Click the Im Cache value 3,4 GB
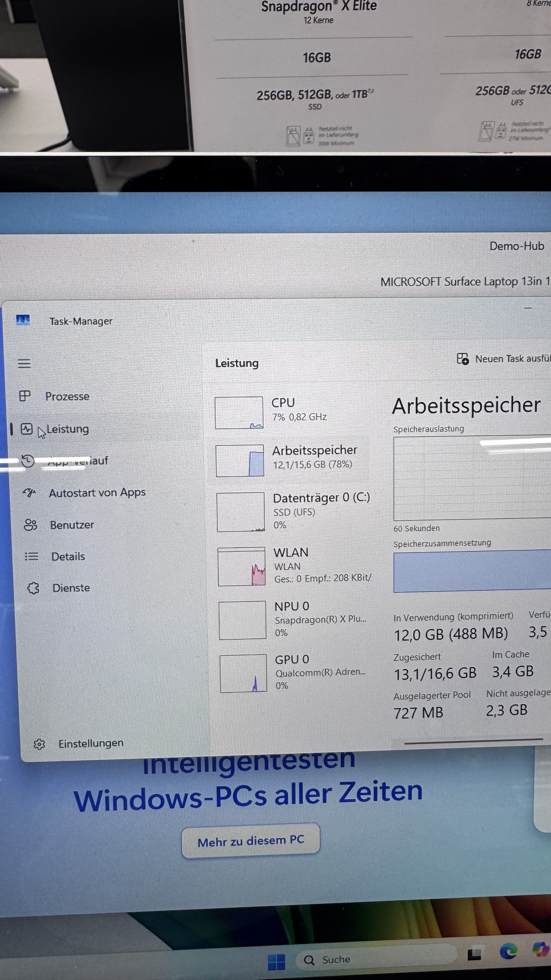Screen dimensions: 551x980 tap(513, 672)
